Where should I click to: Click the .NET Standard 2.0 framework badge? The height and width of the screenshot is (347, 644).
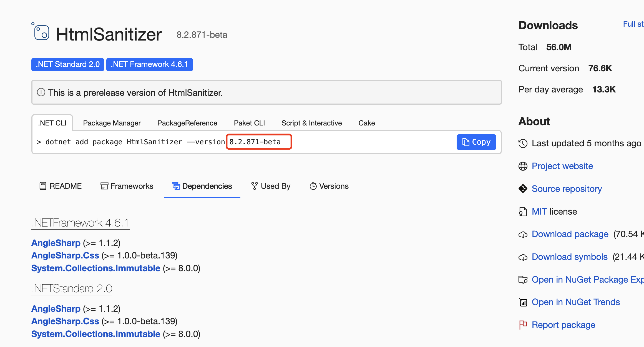click(67, 64)
